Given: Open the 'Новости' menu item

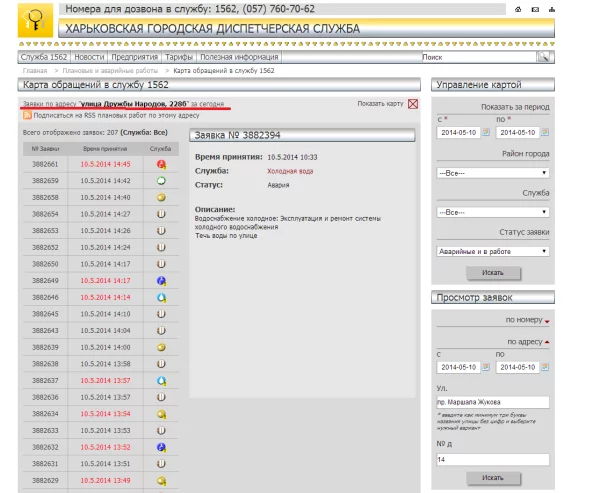Looking at the screenshot, I should 88,58.
